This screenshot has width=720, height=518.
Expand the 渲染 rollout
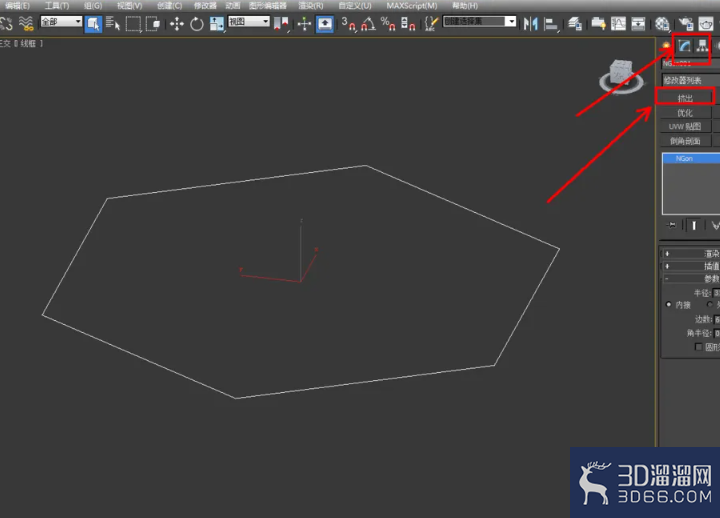pyautogui.click(x=691, y=253)
